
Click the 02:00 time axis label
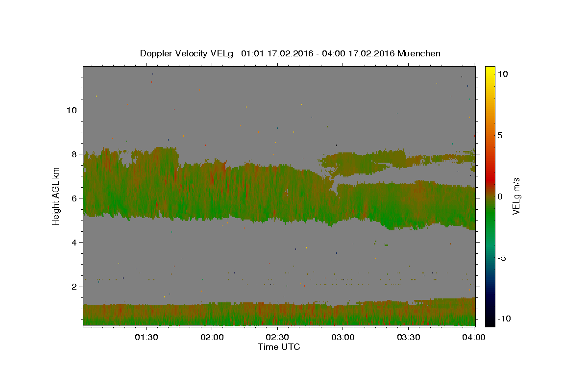[x=212, y=337]
